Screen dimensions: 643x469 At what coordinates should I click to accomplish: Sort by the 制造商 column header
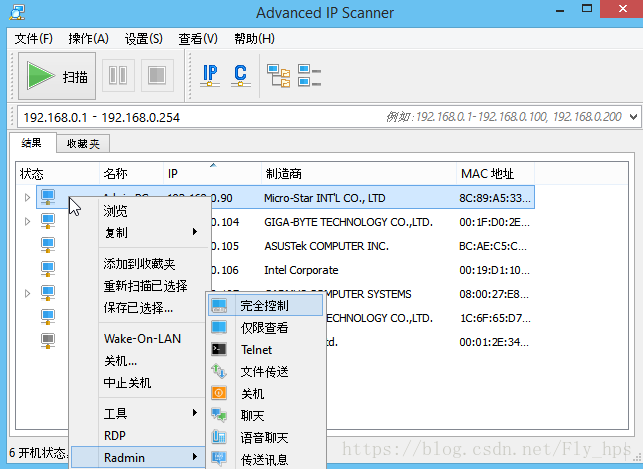[359, 174]
